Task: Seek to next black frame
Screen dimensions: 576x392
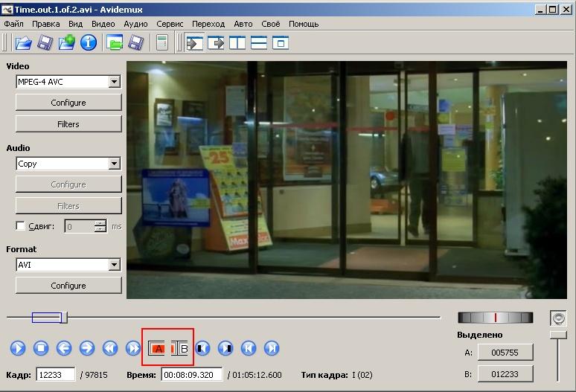Action: (225, 348)
